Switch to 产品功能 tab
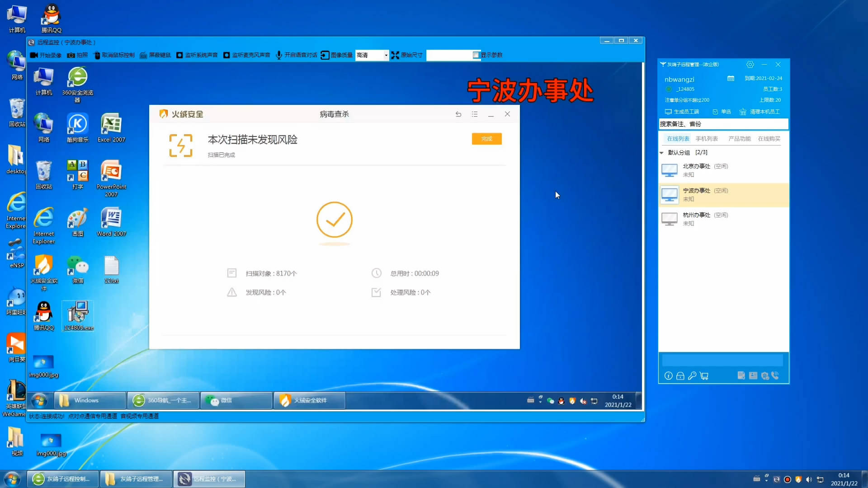Screen dimensions: 868x488 (x=740, y=139)
